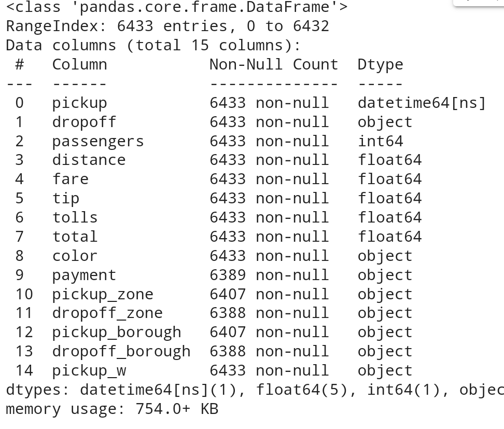
Task: Select the 'RangeIndex: 6433 entries' line
Action: click(x=168, y=26)
